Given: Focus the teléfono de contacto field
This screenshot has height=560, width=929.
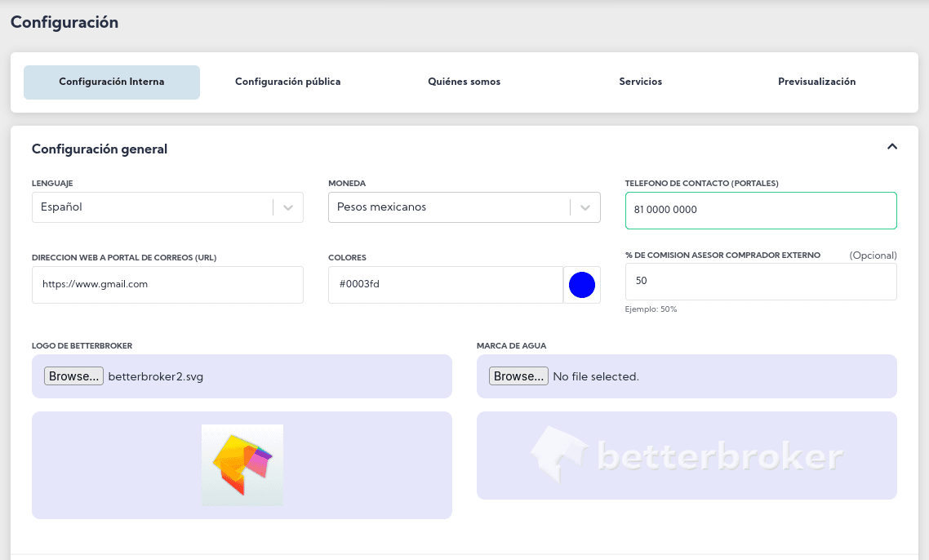Looking at the screenshot, I should (760, 210).
